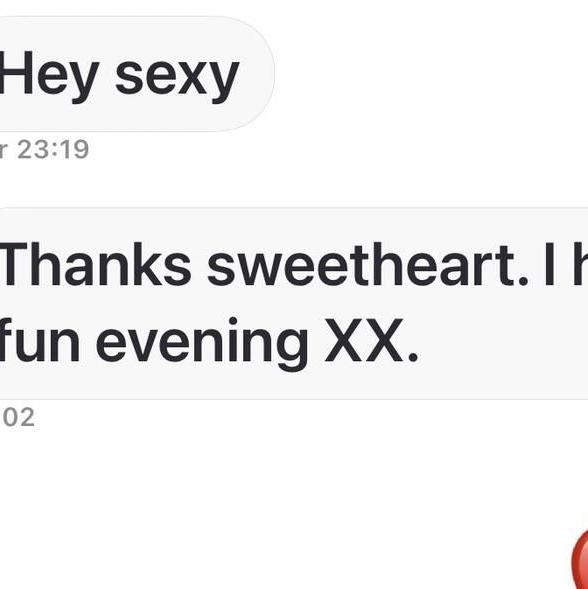Click the word "fun" in second message
Screen dimensions: 588x589
pyautogui.click(x=40, y=339)
